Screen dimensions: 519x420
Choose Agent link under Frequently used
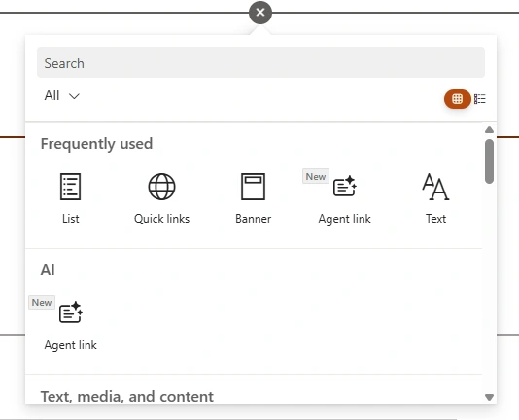345,198
